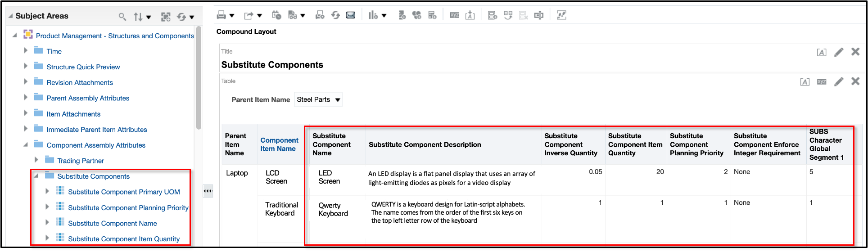Click the Print analysis icon
The image size is (868, 252).
(222, 15)
